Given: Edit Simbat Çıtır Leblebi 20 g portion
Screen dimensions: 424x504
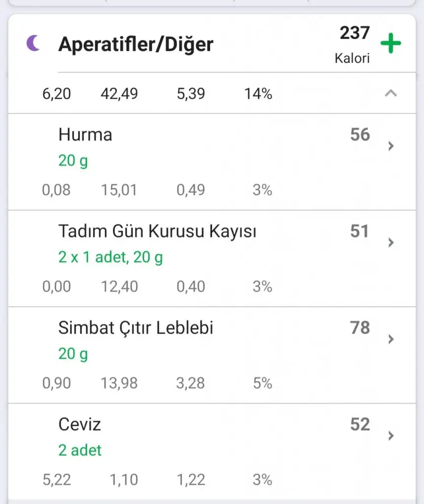Looking at the screenshot, I should pyautogui.click(x=73, y=354).
